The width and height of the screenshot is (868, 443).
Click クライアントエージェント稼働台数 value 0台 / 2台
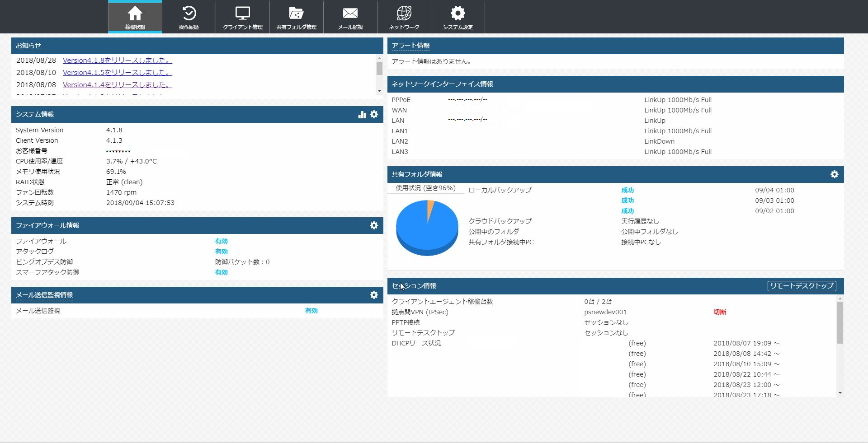pyautogui.click(x=598, y=302)
